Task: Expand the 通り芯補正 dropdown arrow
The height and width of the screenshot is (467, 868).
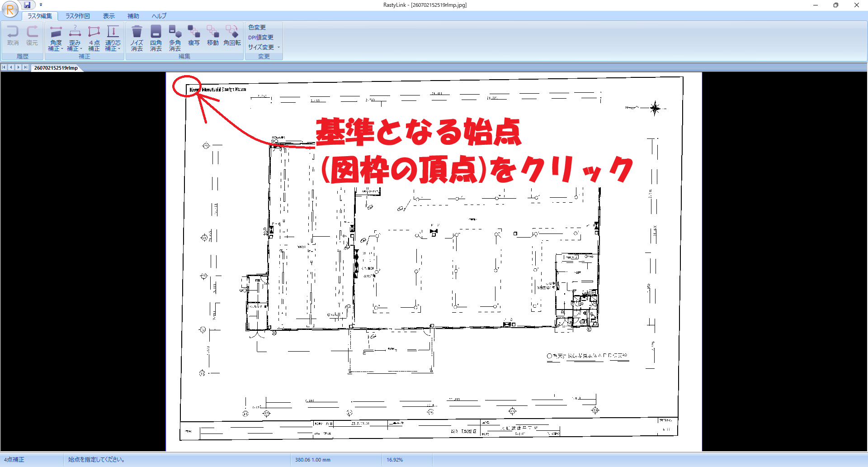Action: [119, 49]
